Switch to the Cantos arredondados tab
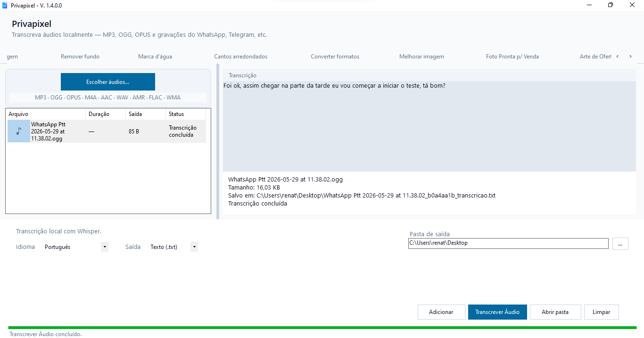 click(x=240, y=57)
